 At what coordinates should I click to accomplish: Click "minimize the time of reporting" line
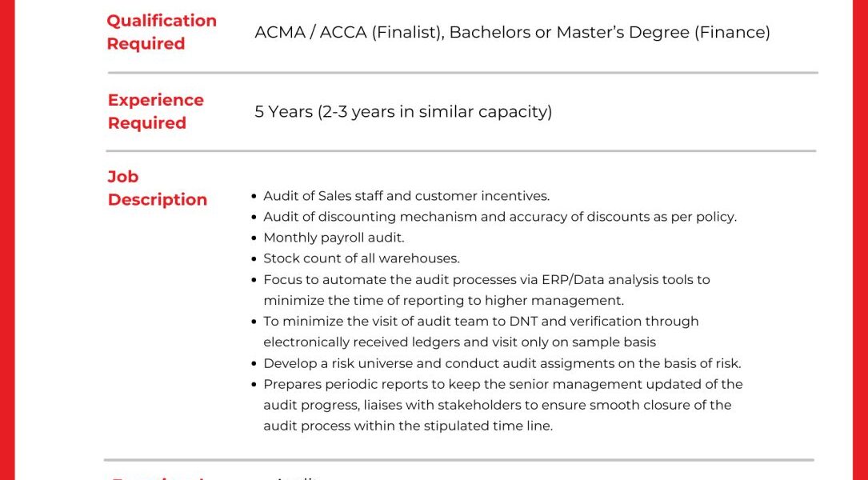point(443,300)
